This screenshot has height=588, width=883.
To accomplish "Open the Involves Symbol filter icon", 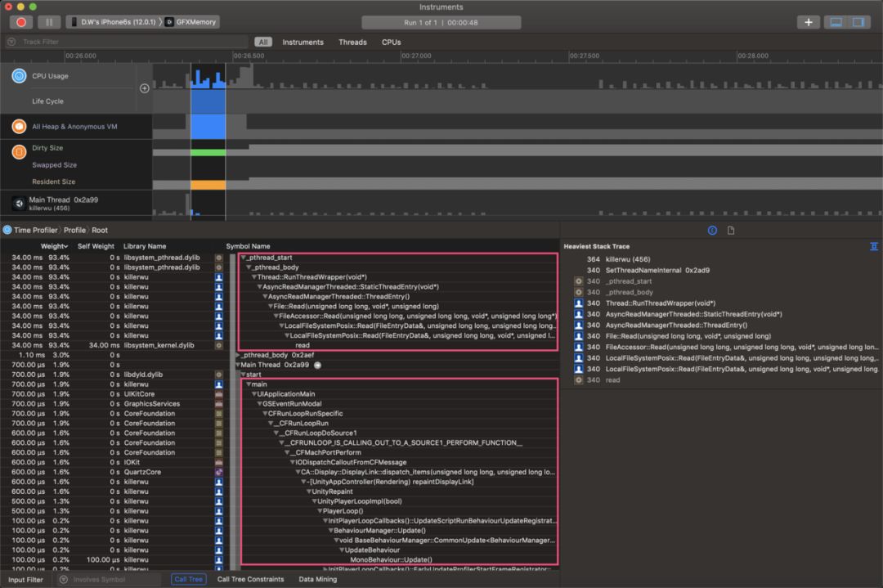I will click(x=64, y=580).
